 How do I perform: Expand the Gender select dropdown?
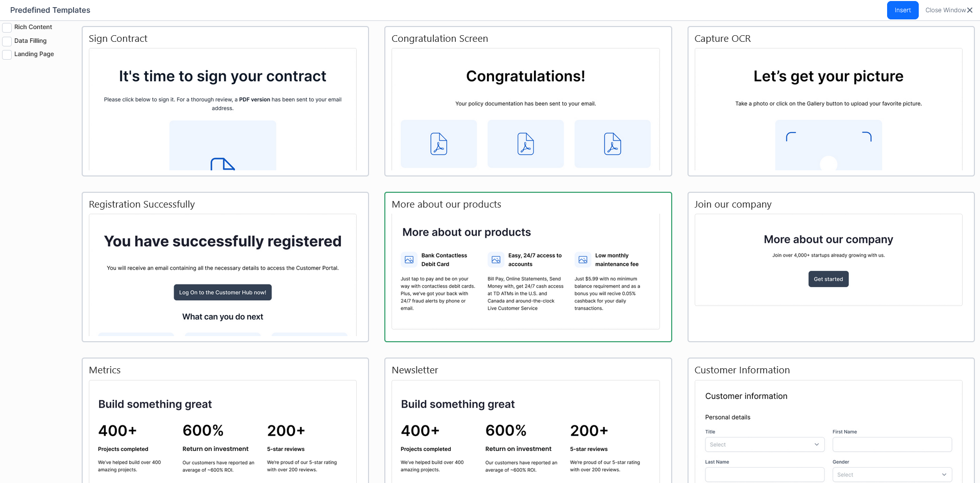892,475
